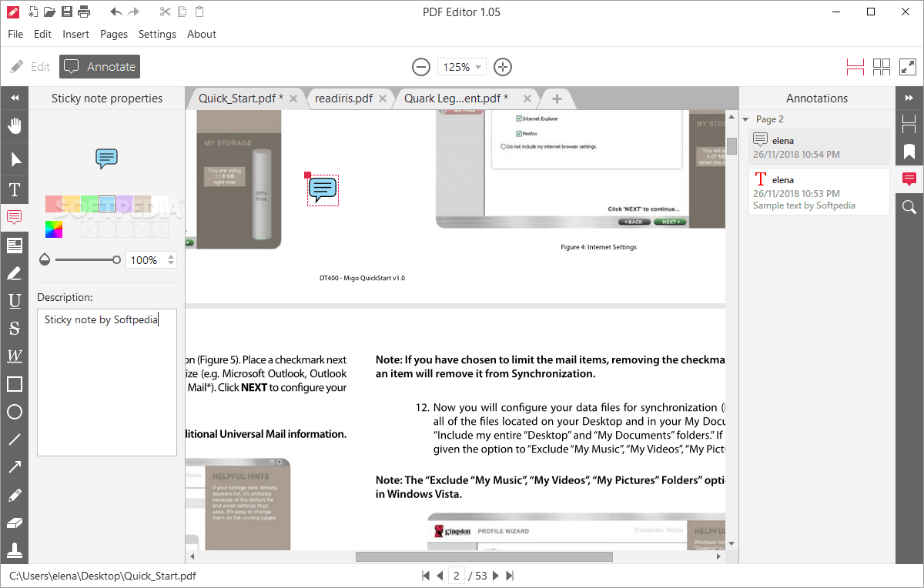
Task: Add a new tab with plus
Action: 557,99
